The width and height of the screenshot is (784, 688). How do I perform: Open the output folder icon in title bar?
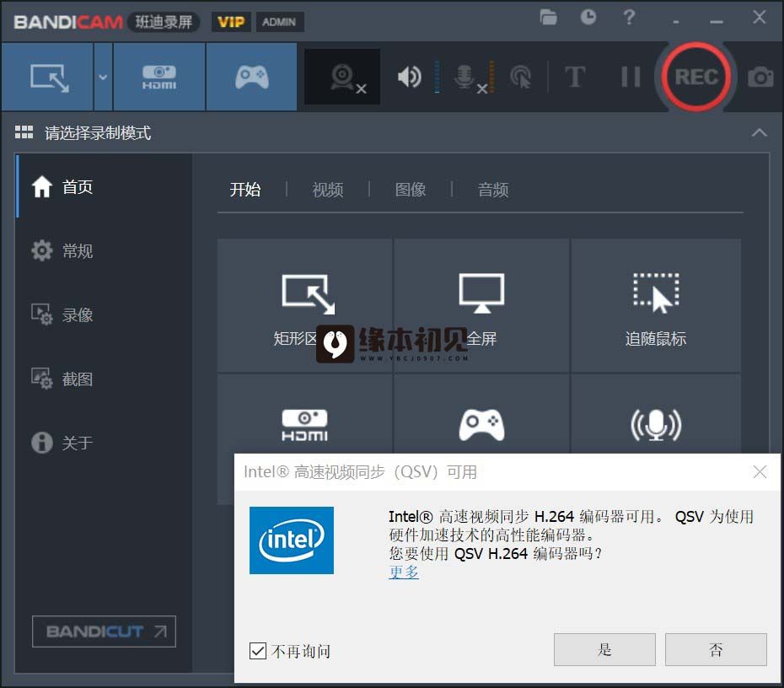click(x=549, y=18)
